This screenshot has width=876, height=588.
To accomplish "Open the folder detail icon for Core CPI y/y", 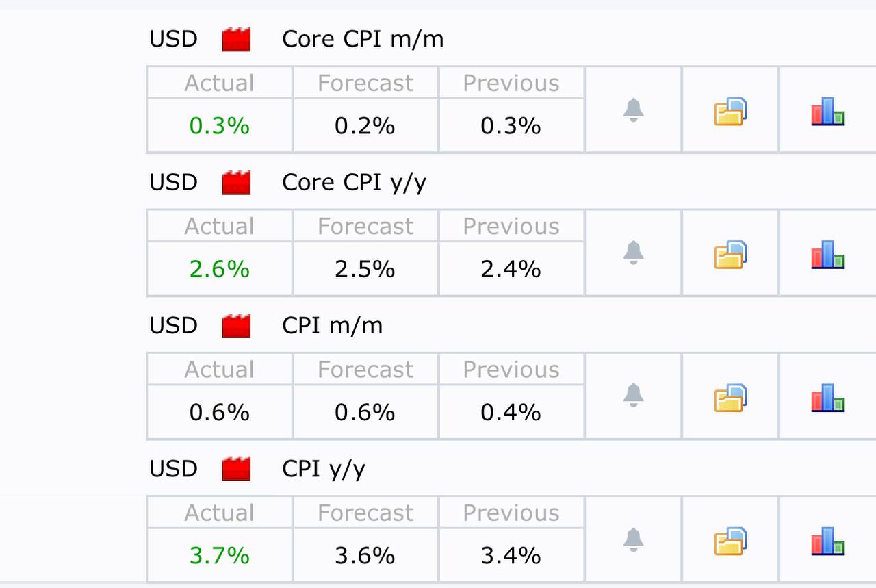I will click(730, 255).
